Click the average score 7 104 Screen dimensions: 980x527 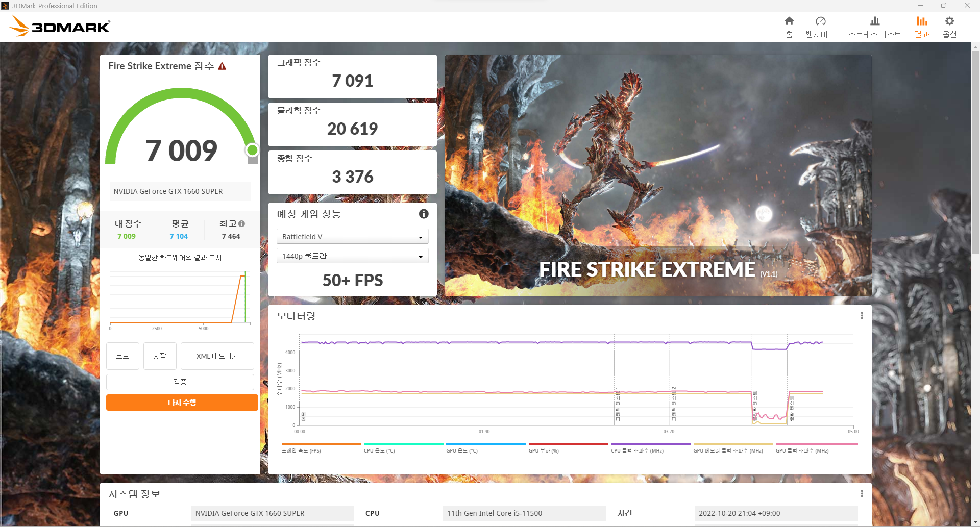[179, 236]
